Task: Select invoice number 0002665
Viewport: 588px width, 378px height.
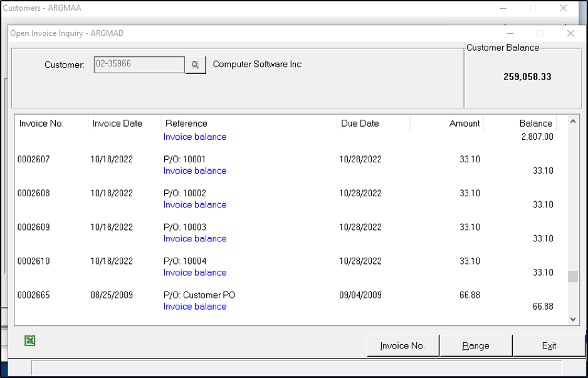Action: (x=34, y=295)
